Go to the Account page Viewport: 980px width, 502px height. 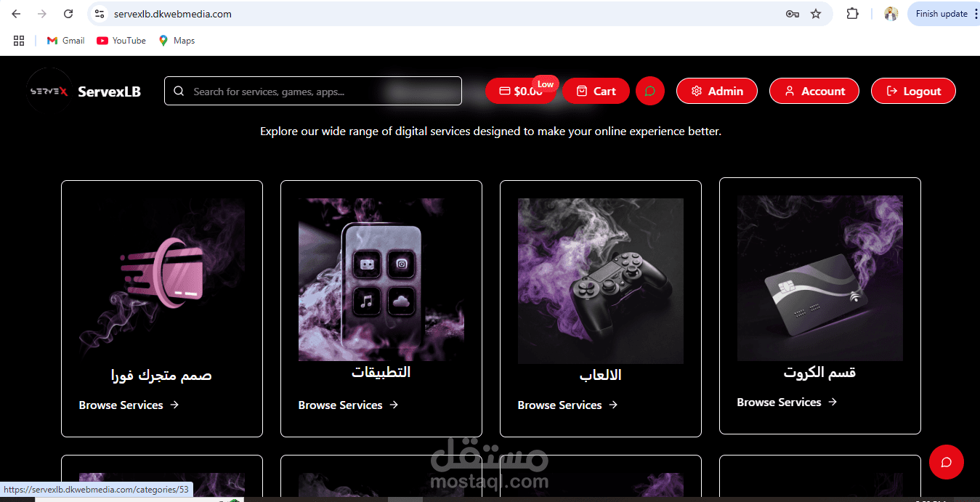pos(814,92)
